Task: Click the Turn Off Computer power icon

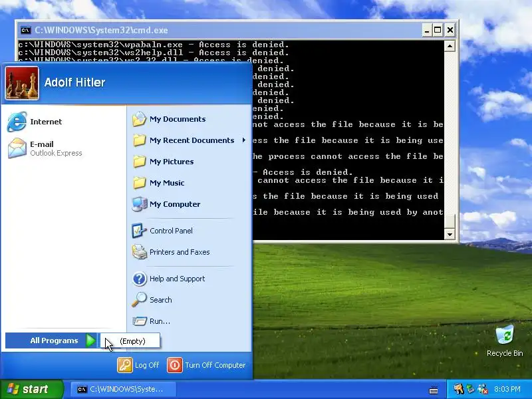Action: tap(175, 365)
